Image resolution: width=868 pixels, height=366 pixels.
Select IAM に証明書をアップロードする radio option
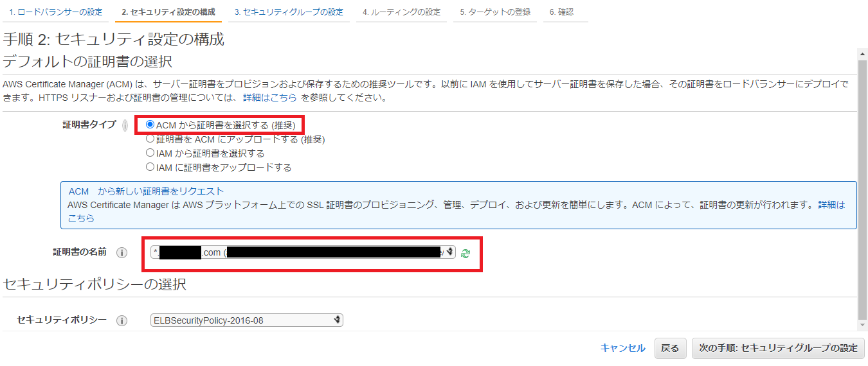(150, 168)
